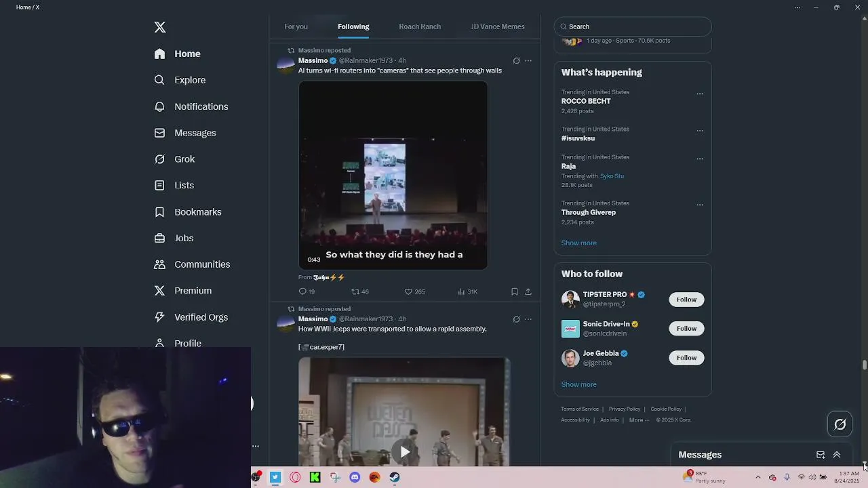Screen dimensions: 868x488
Task: Open Ads info footer link
Action: (610, 420)
